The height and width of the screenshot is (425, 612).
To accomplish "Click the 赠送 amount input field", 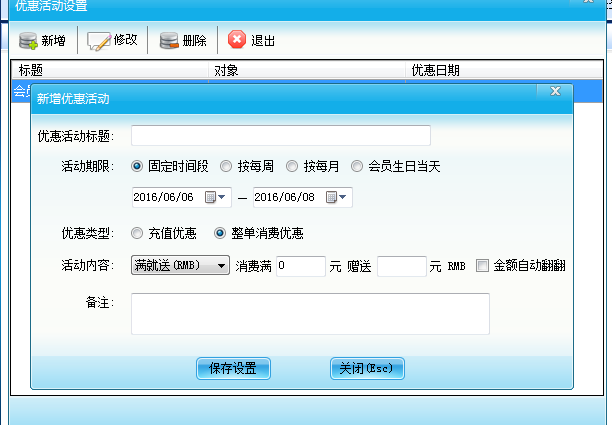I will [402, 266].
